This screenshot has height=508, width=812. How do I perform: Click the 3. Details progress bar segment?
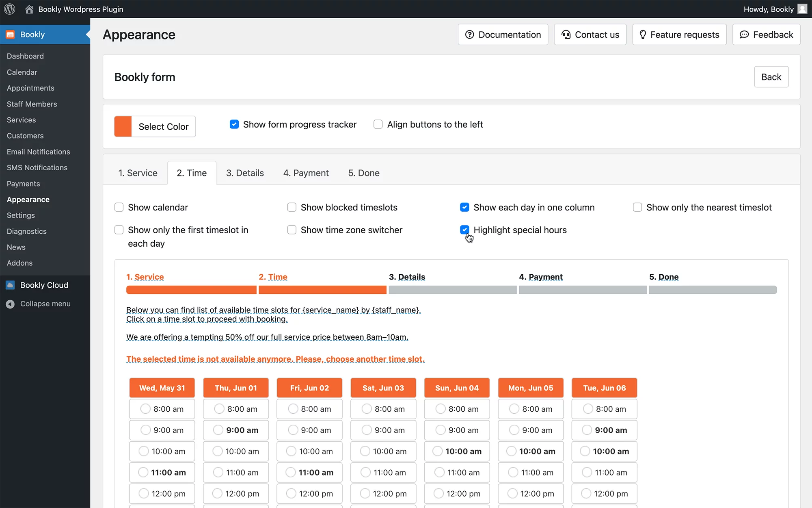pos(453,290)
